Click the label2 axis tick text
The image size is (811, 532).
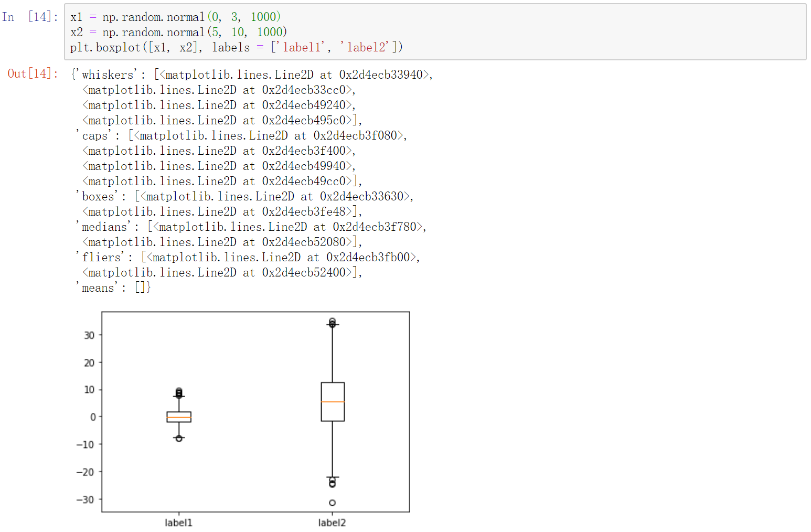332,523
